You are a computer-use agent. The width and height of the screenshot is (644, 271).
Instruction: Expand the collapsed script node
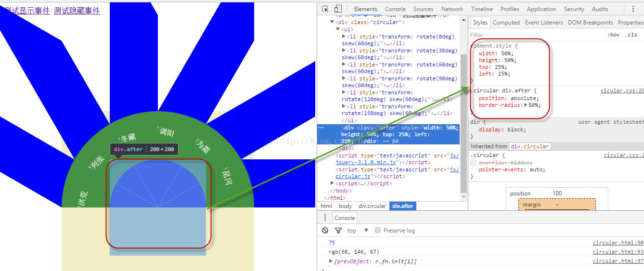tap(332, 183)
